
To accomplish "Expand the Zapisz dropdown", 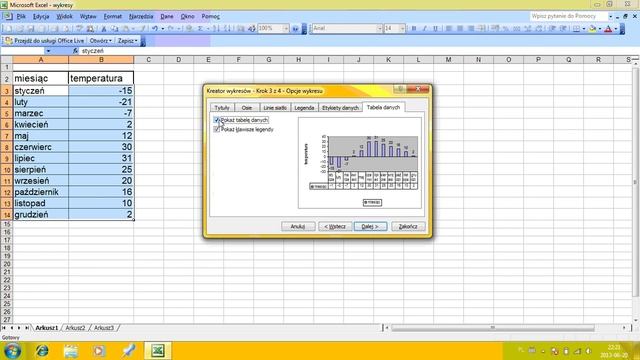I will [127, 41].
